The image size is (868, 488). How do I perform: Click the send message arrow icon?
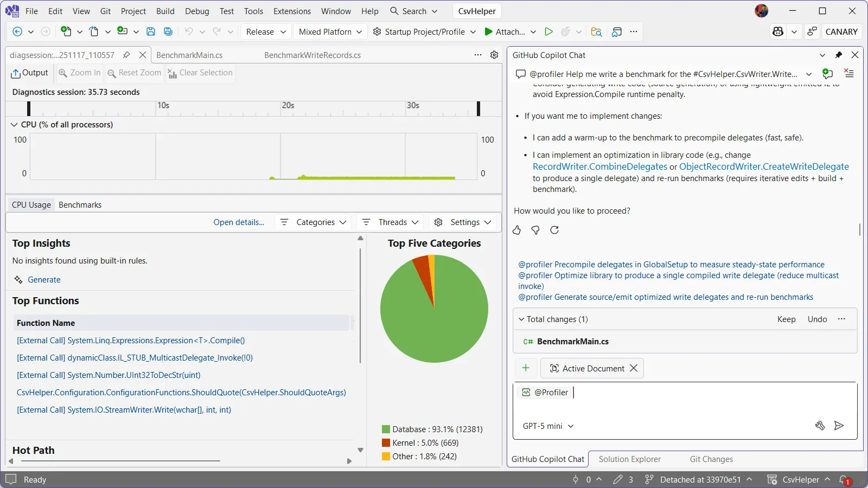[839, 426]
